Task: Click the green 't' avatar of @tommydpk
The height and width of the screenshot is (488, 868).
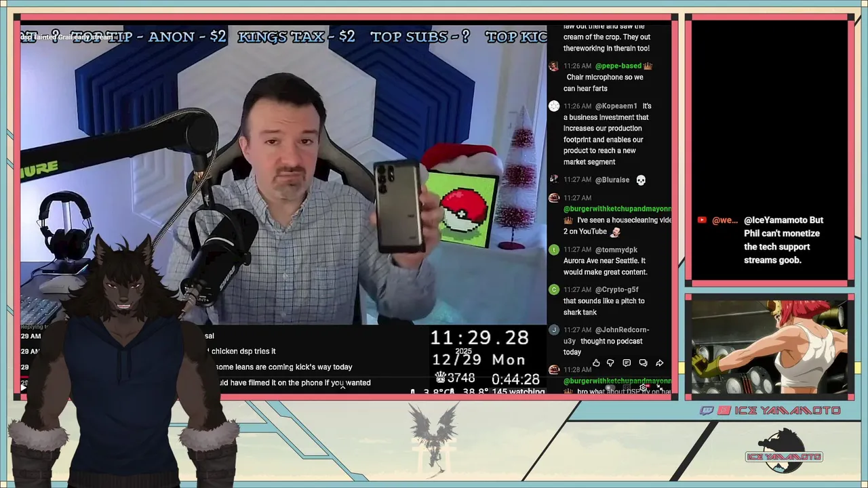Action: [x=554, y=249]
